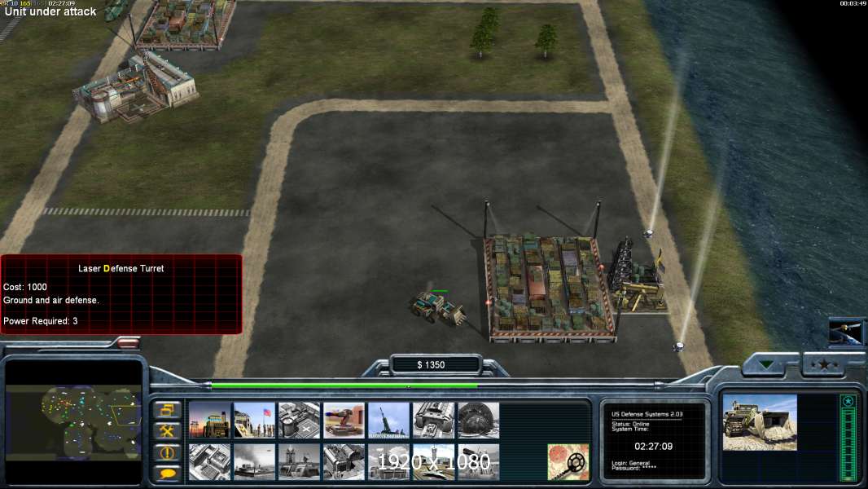Click the $ 1350 money display
The width and height of the screenshot is (868, 489).
(431, 365)
